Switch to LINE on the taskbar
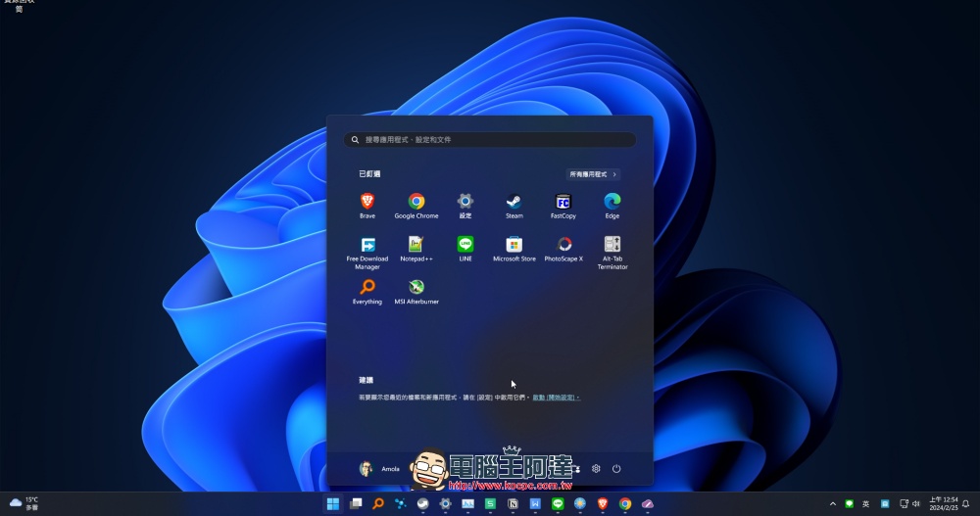 coord(558,503)
